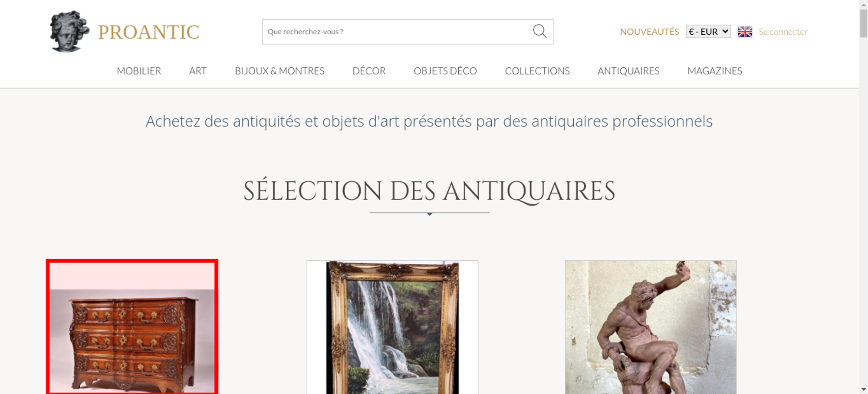Click the Proantic cherub head logo
This screenshot has width=868, height=394.
pos(69,31)
